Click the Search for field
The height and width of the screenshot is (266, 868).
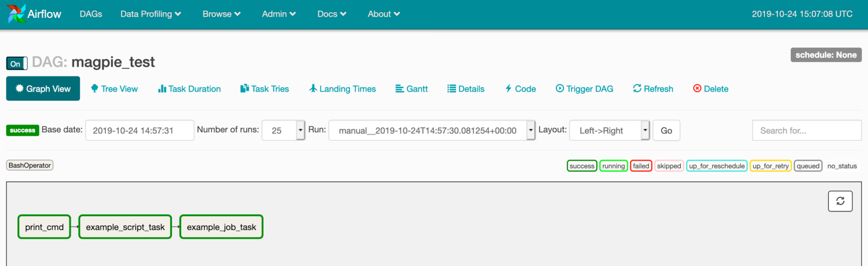[807, 130]
